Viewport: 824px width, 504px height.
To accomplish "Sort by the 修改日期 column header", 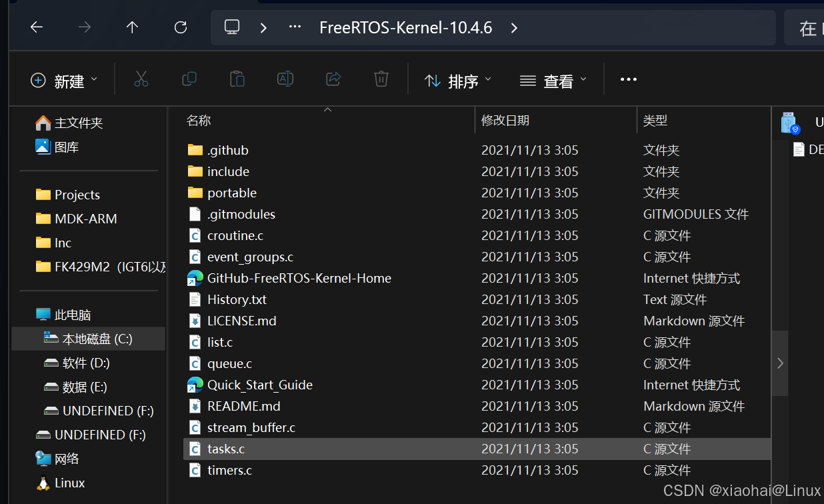I will tap(505, 121).
